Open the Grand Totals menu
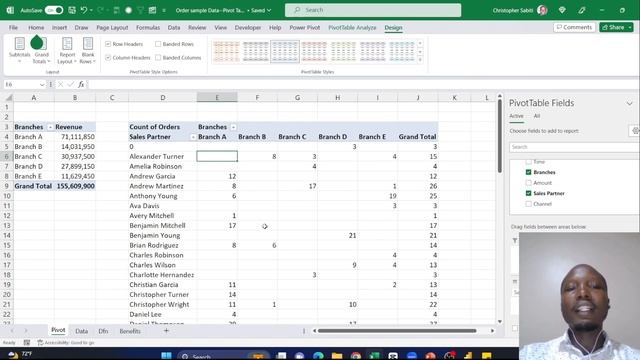Screen dimensions: 640x360 click(x=41, y=50)
